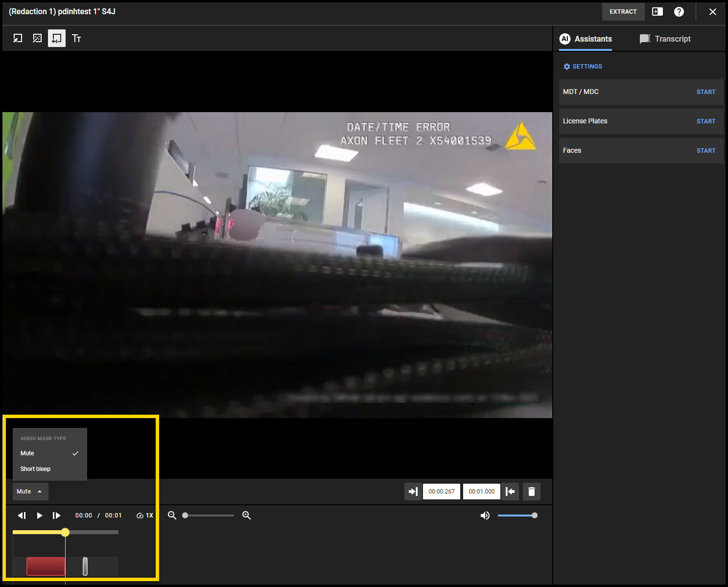The height and width of the screenshot is (587, 728).
Task: Click the EXTRACT button
Action: 623,12
